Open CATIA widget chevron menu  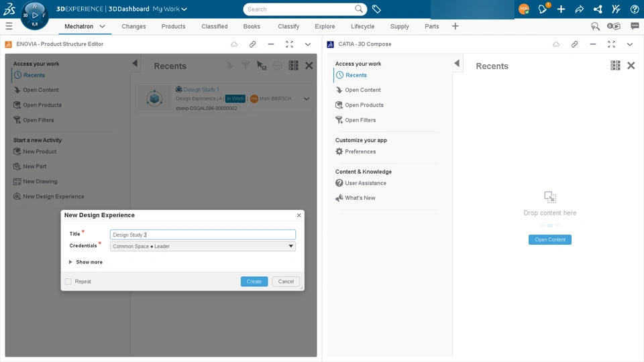tap(630, 44)
